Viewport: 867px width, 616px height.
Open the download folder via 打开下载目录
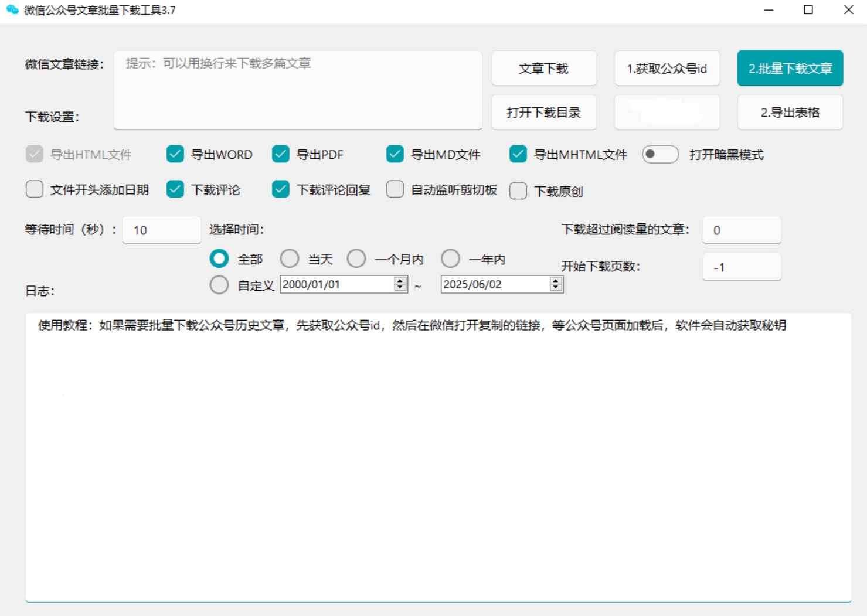coord(544,112)
